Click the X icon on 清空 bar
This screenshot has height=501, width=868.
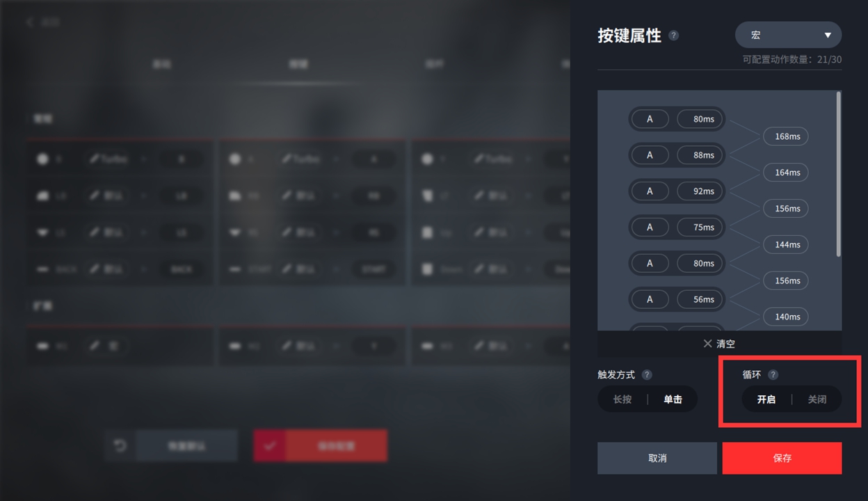[x=707, y=344]
